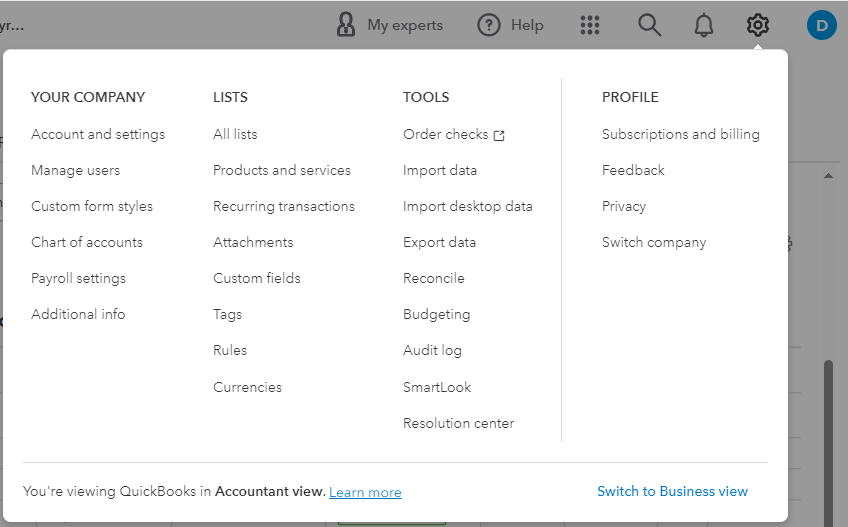Open the notifications bell icon
The image size is (848, 527).
click(x=704, y=25)
